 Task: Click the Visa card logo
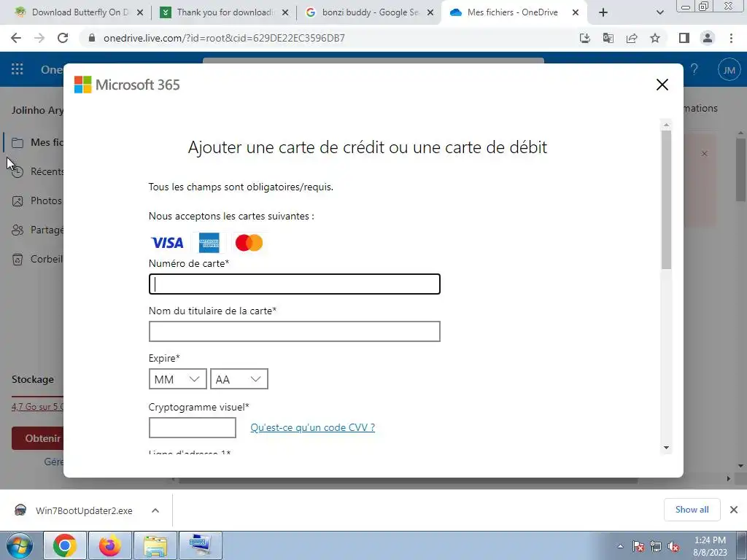click(167, 243)
